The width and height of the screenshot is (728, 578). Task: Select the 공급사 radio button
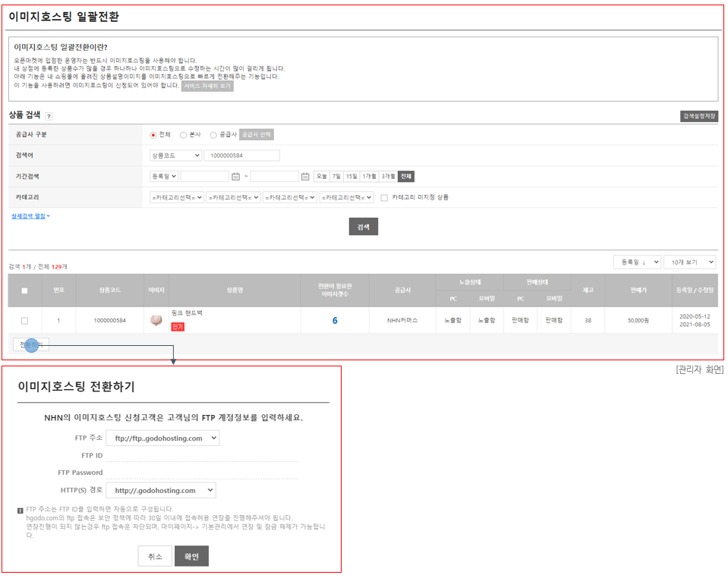point(213,135)
